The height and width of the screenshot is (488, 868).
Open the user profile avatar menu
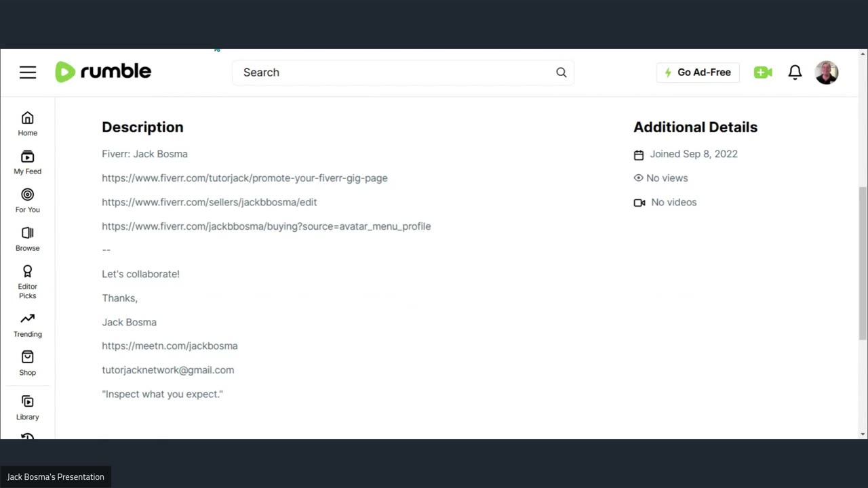(827, 73)
